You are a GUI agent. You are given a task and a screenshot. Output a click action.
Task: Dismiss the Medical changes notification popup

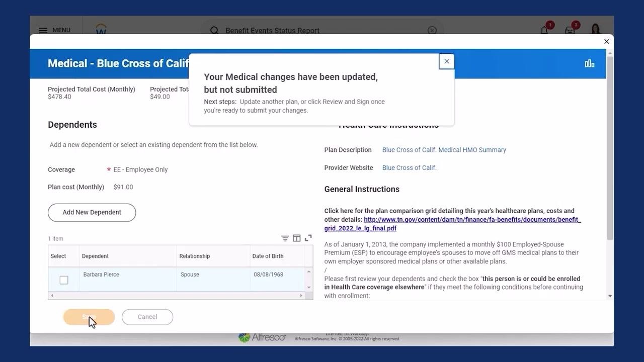(x=447, y=61)
